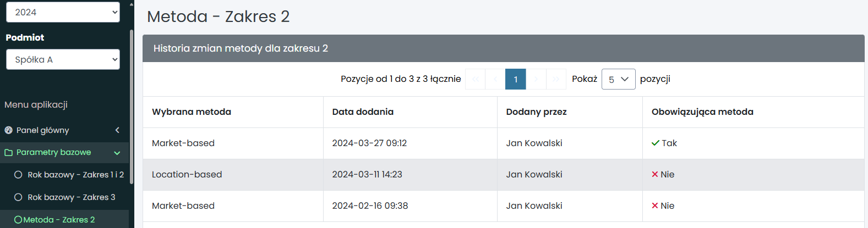868x228 pixels.
Task: Go to next page arrow
Action: [x=536, y=79]
